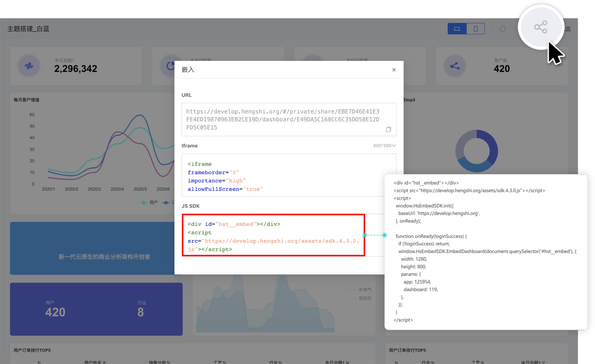Click the URL label in the embed dialog
Image resolution: width=595 pixels, height=364 pixels.
pos(186,95)
